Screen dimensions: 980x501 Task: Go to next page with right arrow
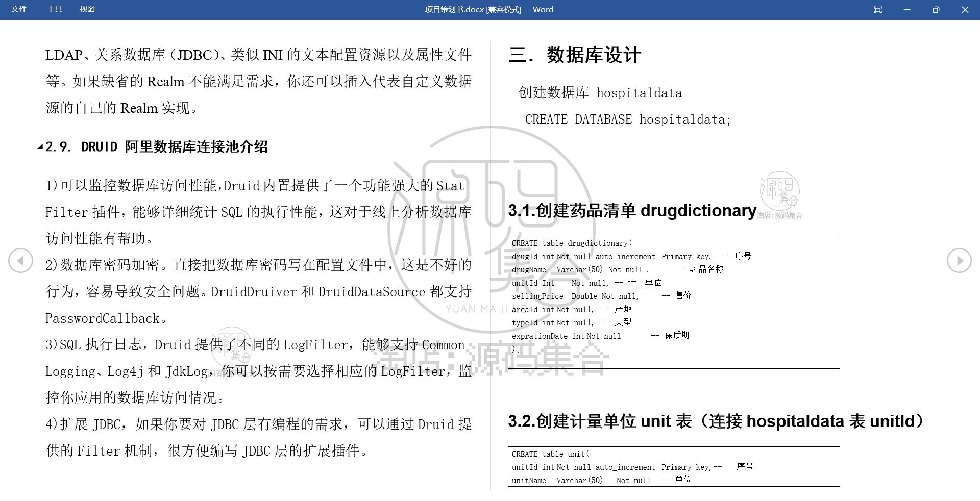point(959,261)
